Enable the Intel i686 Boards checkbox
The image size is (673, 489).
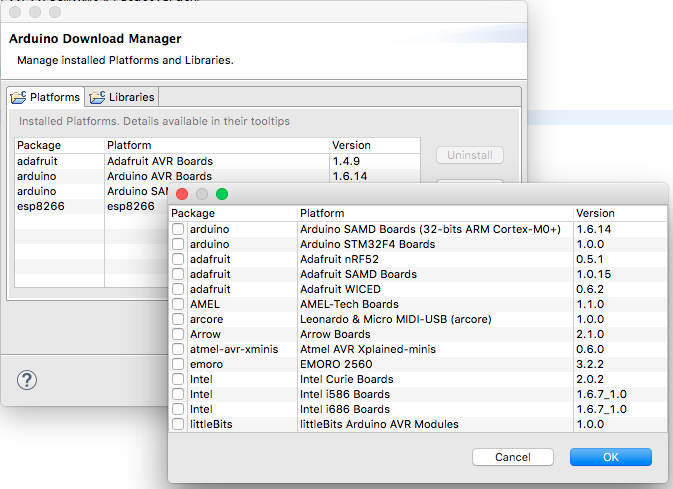click(178, 410)
